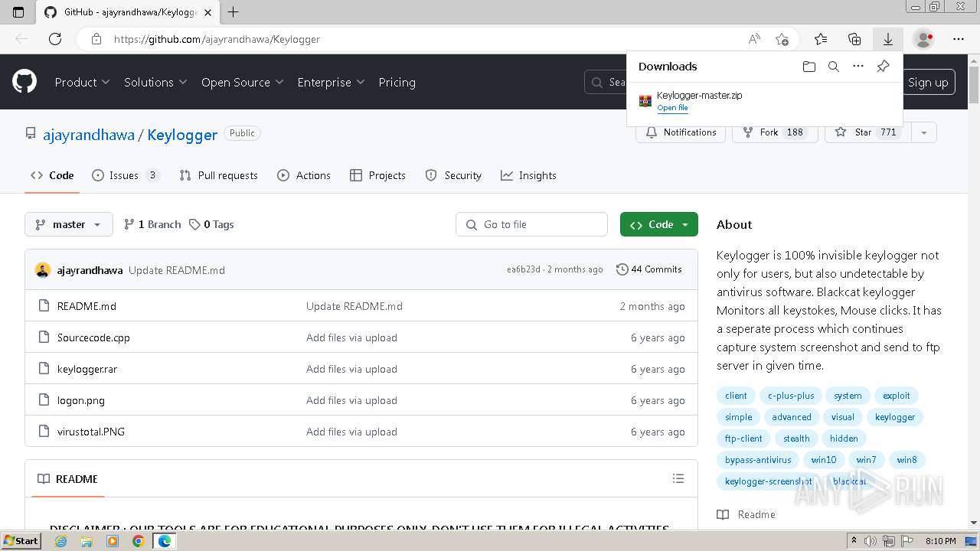The height and width of the screenshot is (551, 980).
Task: Open the browser profile icon
Action: [924, 39]
